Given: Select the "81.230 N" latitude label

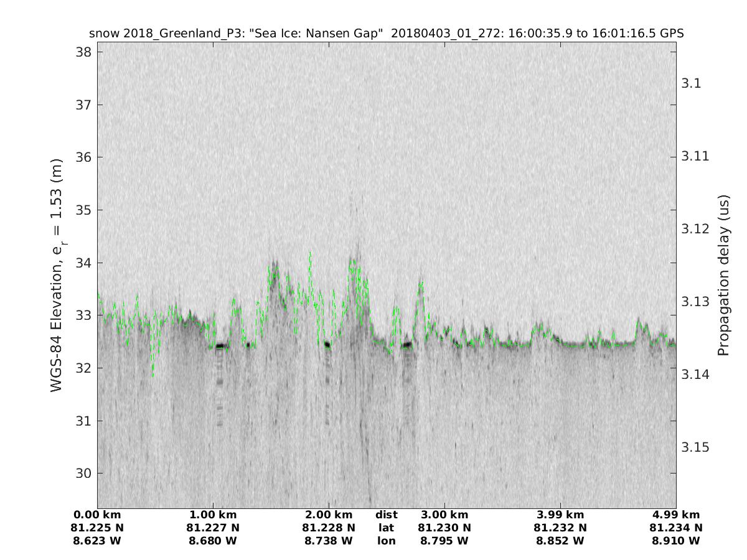Looking at the screenshot, I should (444, 528).
